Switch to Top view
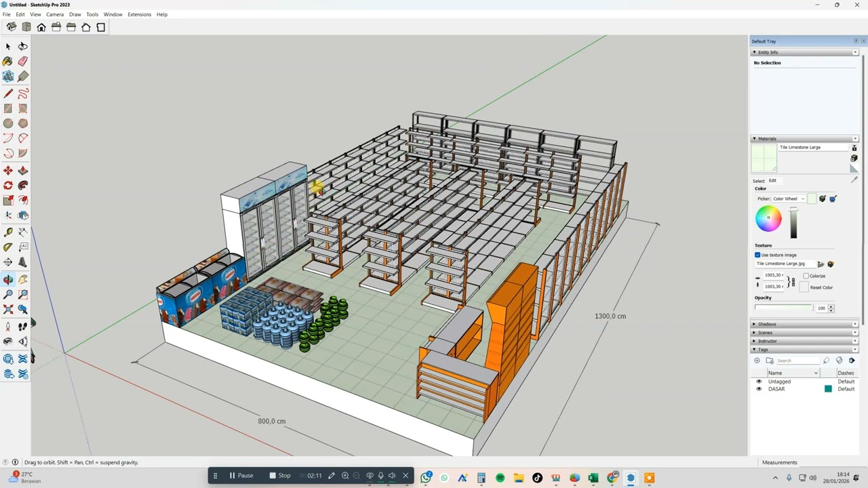The image size is (868, 488). pyautogui.click(x=26, y=27)
